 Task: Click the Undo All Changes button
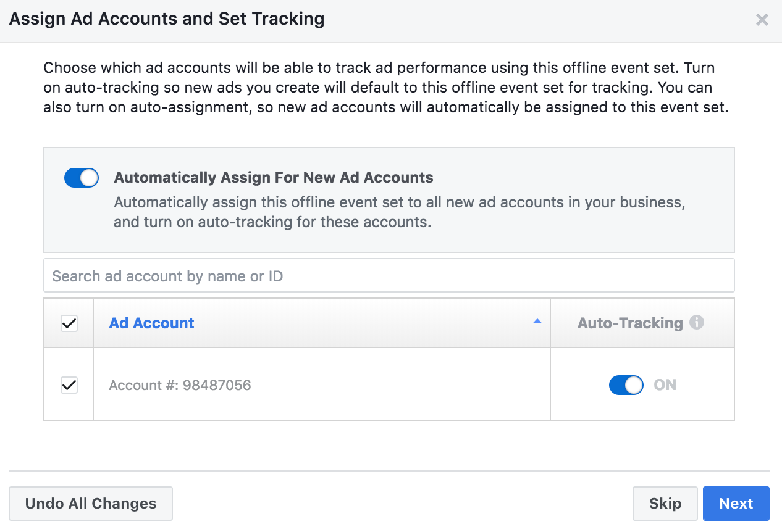[91, 504]
